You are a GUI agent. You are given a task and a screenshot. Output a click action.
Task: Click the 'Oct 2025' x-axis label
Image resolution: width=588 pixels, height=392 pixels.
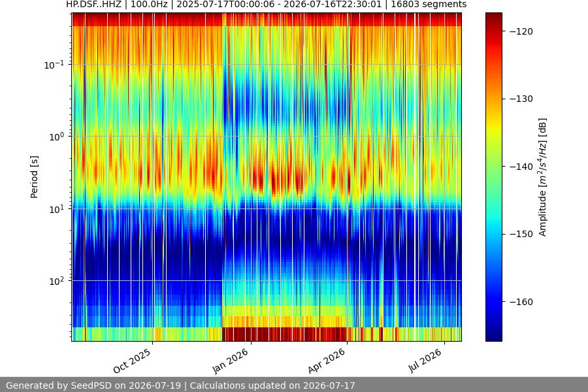tap(132, 361)
